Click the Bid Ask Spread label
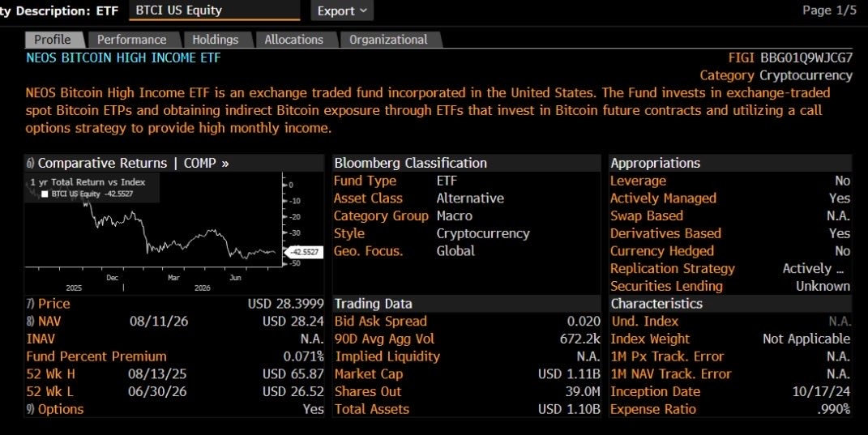868x435 pixels. [381, 322]
